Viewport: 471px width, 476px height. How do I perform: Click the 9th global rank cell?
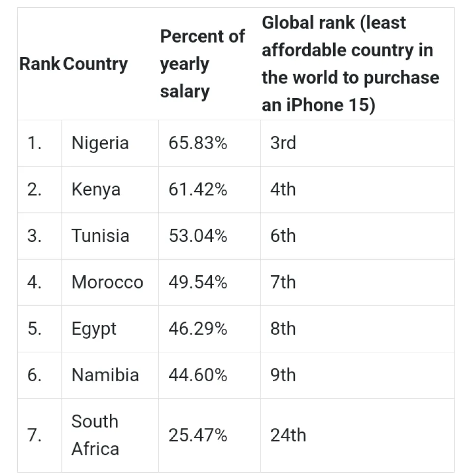tap(283, 375)
